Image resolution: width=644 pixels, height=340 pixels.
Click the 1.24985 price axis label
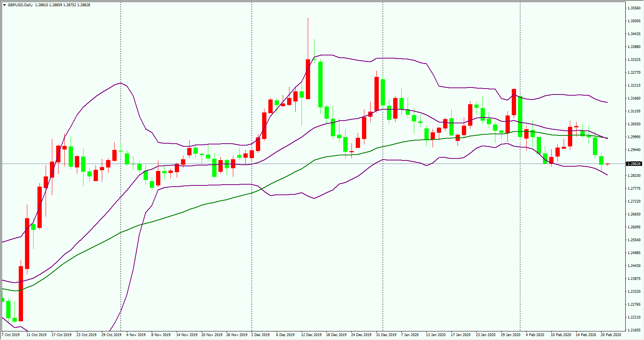click(634, 253)
